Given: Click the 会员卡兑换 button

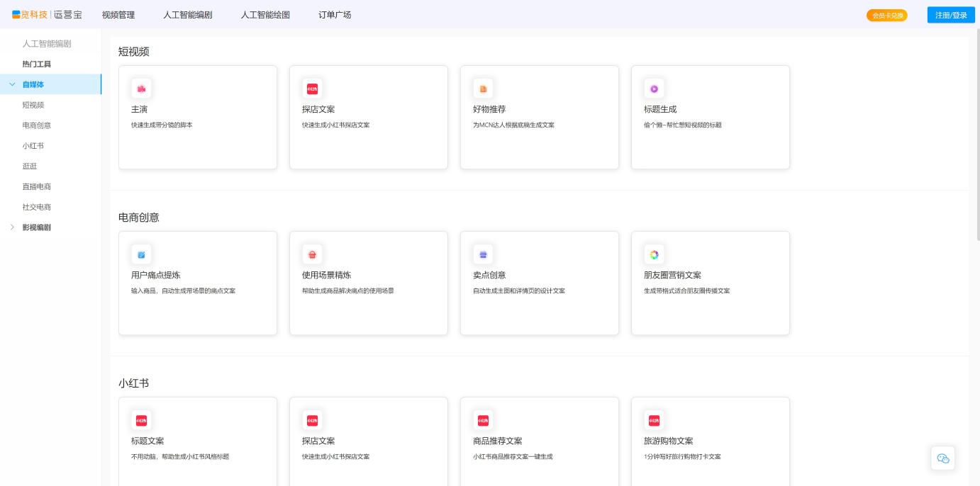Looking at the screenshot, I should coord(887,16).
